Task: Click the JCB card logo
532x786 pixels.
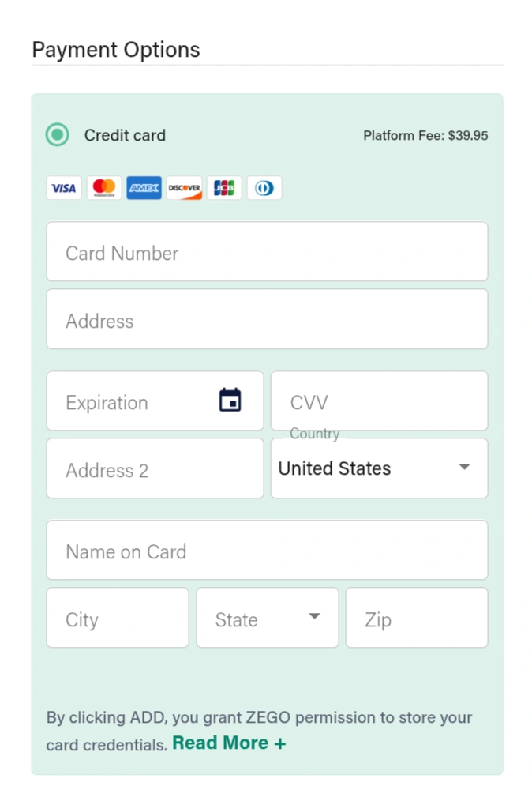Action: pyautogui.click(x=224, y=188)
